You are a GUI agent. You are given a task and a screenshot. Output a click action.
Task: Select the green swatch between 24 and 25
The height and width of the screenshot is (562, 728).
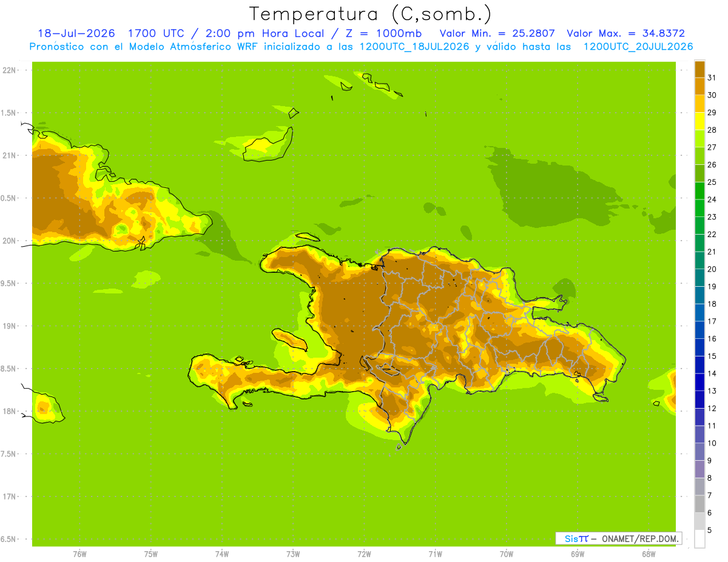point(699,191)
